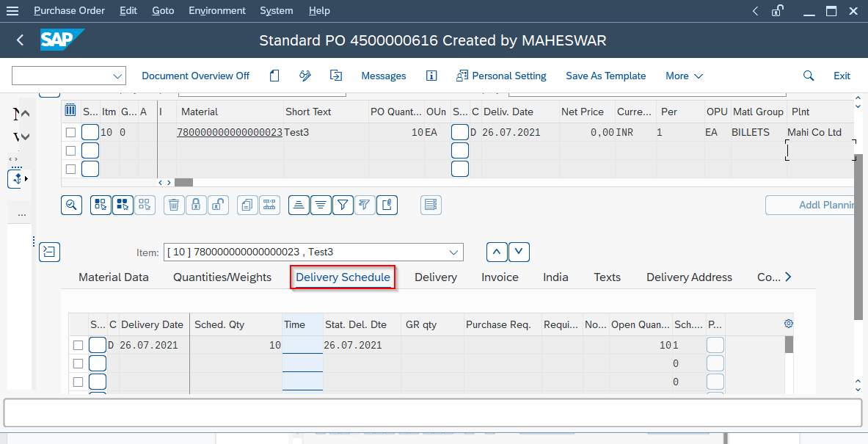
Task: Toggle Display/Change mode pencil icon
Action: [x=305, y=76]
